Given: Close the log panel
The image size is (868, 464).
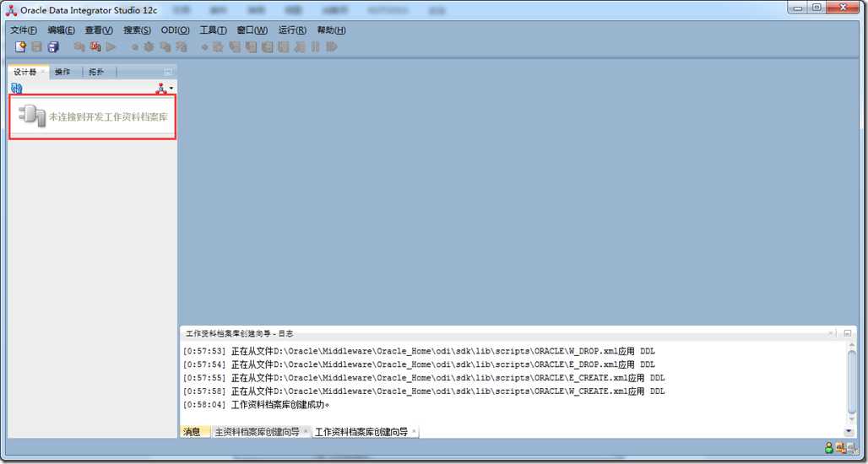Looking at the screenshot, I should [830, 333].
